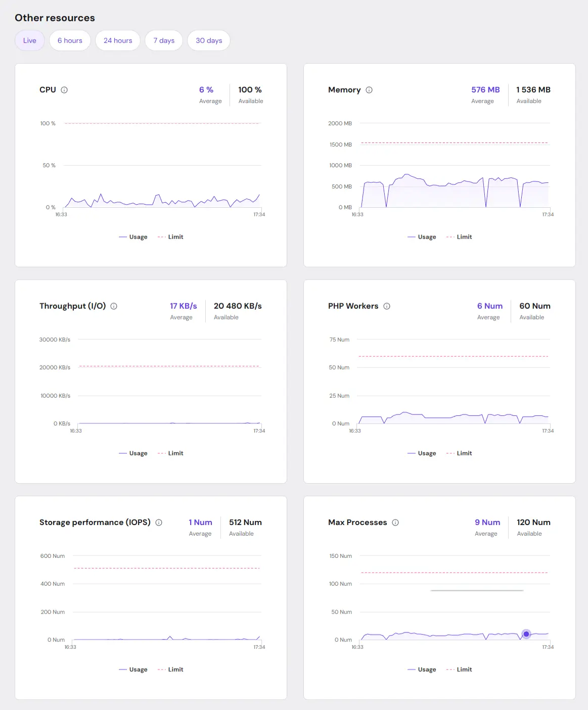Toggle Limit legend in Memory chart
Image resolution: width=588 pixels, height=710 pixels.
tap(460, 237)
